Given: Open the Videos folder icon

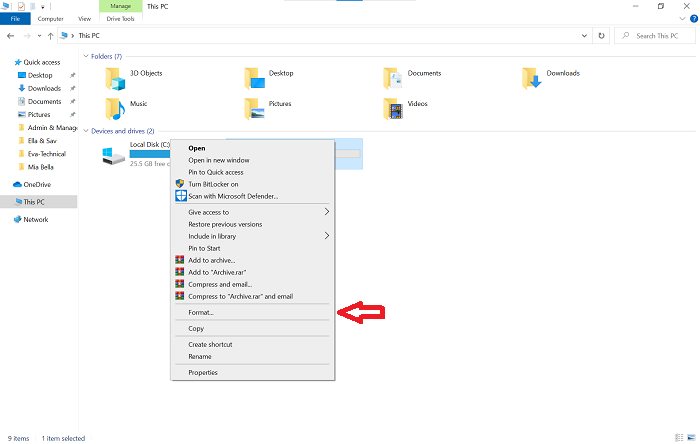Looking at the screenshot, I should [x=393, y=109].
